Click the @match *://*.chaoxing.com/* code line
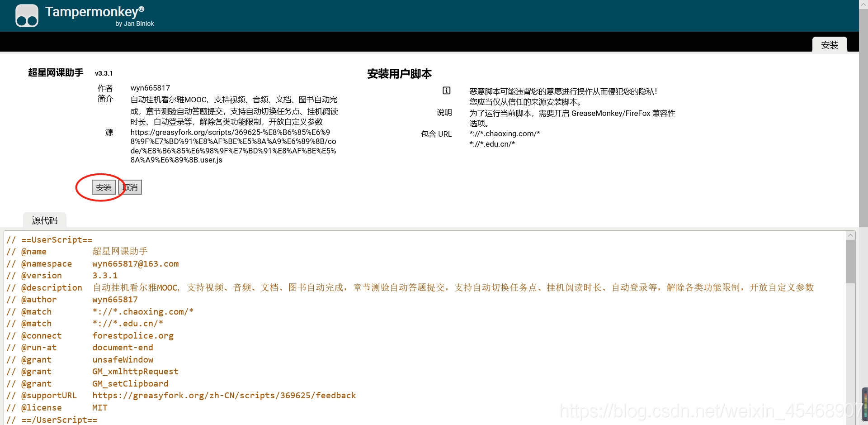The image size is (868, 425). 100,312
